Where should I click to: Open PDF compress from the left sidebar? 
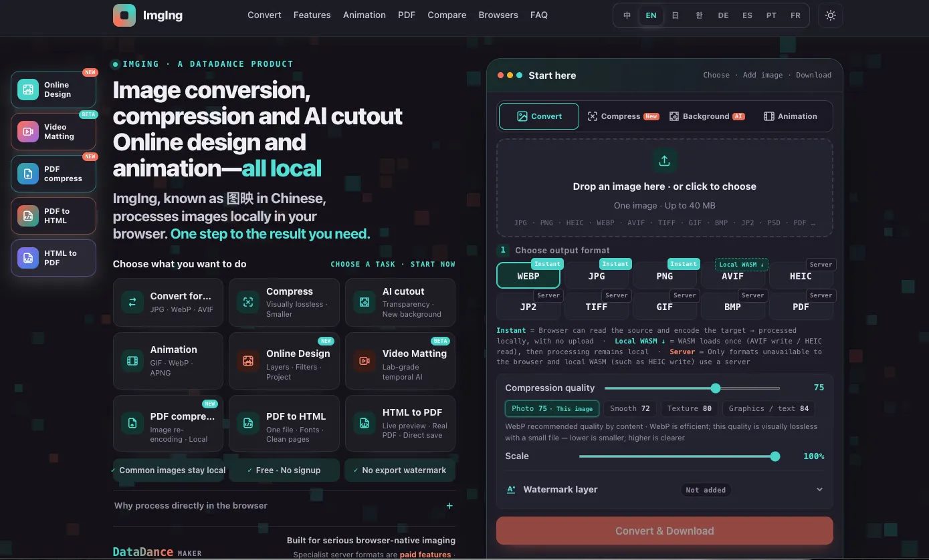point(54,174)
